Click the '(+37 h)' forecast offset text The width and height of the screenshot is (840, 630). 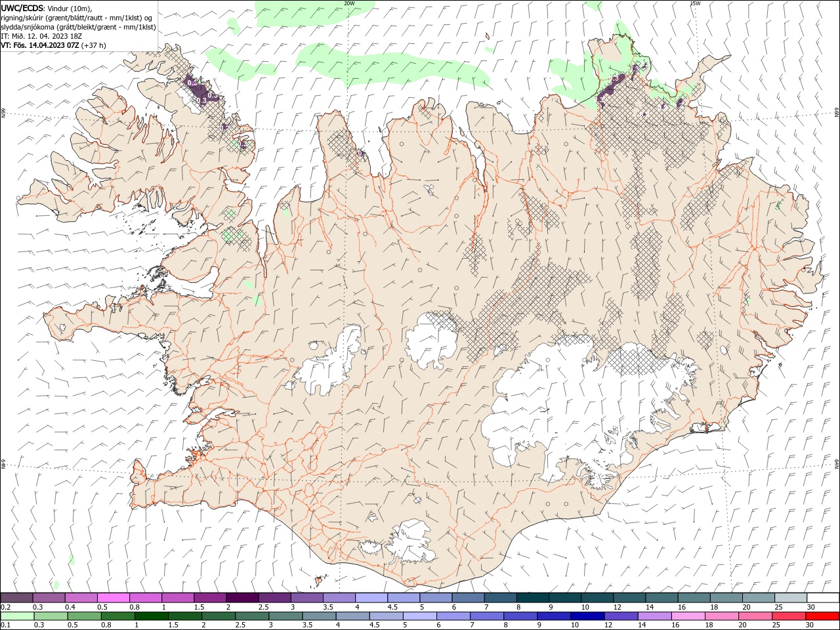[x=94, y=45]
